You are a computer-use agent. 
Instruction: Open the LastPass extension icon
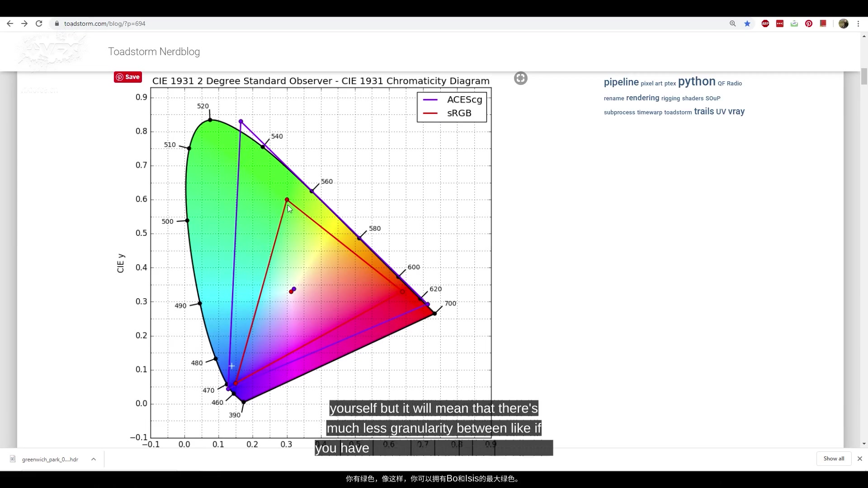[780, 23]
